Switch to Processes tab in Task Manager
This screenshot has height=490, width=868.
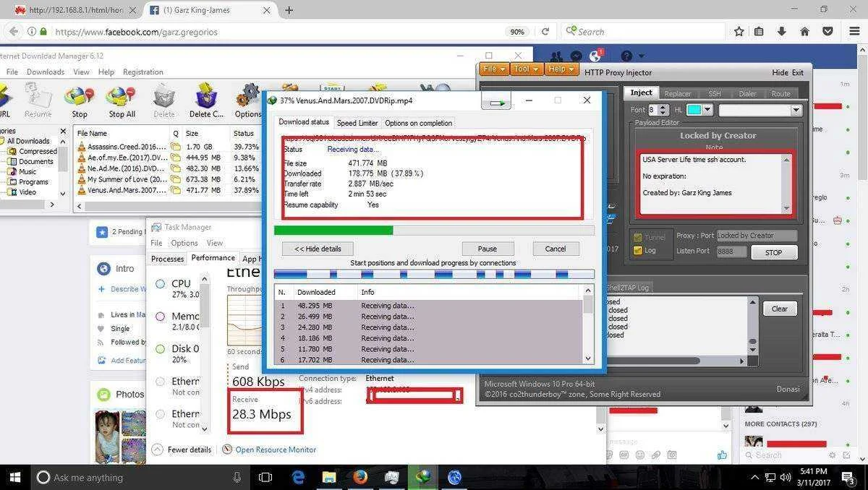(x=167, y=259)
